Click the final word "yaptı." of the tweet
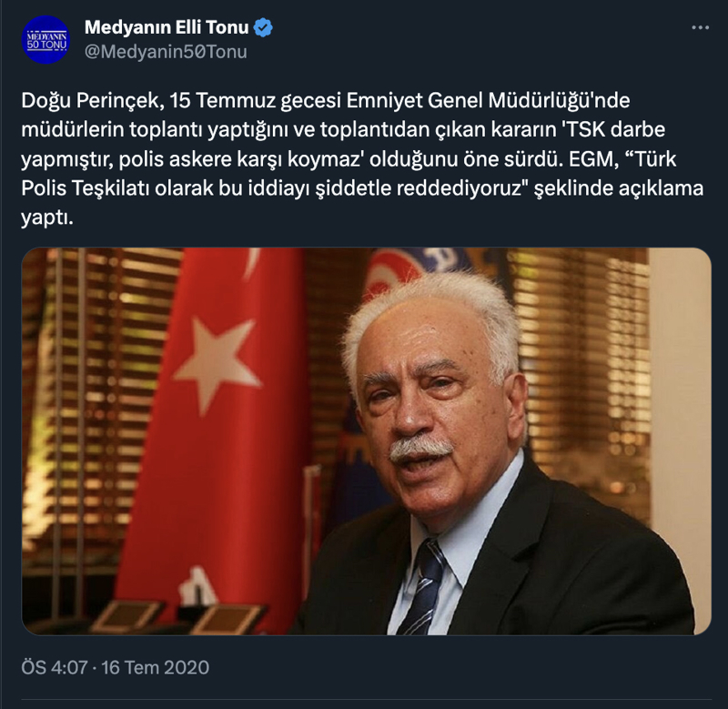This screenshot has width=728, height=709. coord(47,218)
